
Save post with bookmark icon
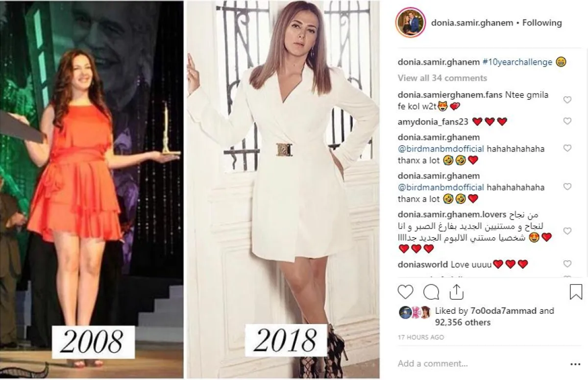click(x=576, y=292)
